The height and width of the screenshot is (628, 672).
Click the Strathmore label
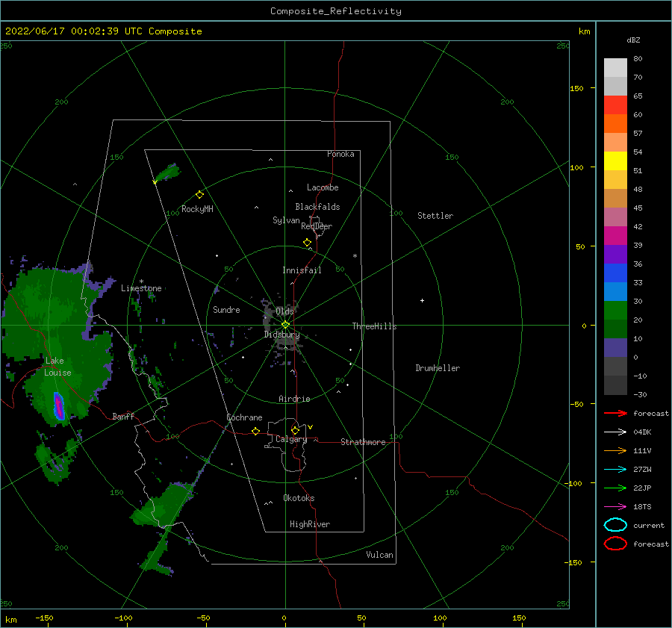pos(363,442)
